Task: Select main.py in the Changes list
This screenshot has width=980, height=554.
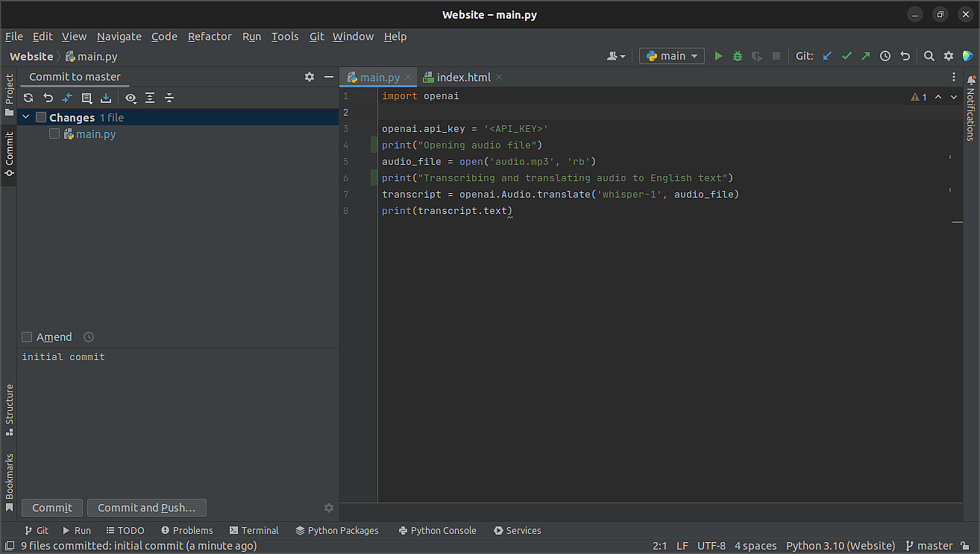Action: pos(96,134)
